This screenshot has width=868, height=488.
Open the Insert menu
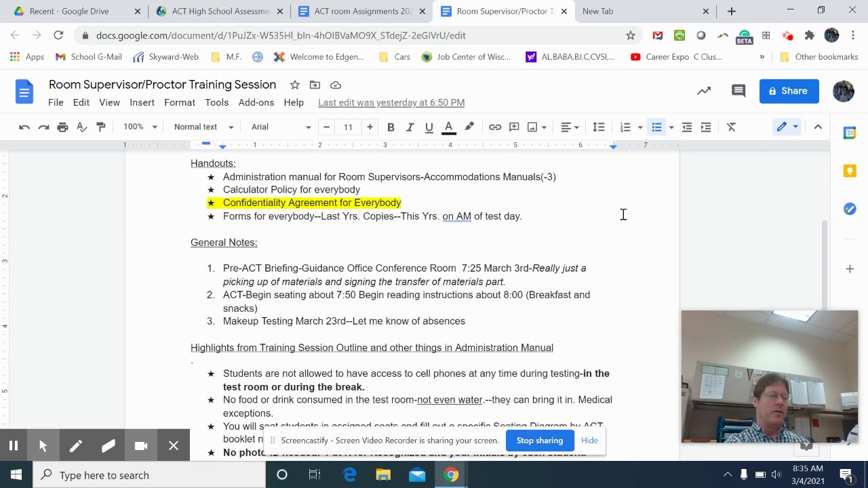coord(142,102)
